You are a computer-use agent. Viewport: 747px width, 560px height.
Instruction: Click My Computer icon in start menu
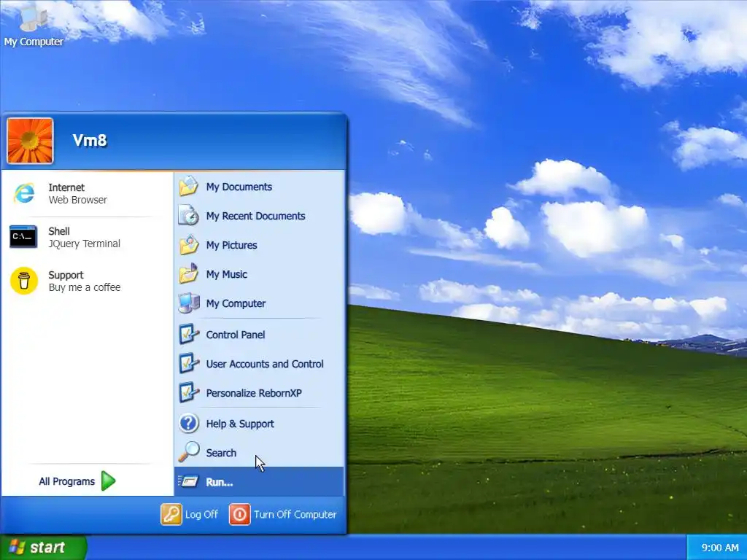click(x=189, y=303)
